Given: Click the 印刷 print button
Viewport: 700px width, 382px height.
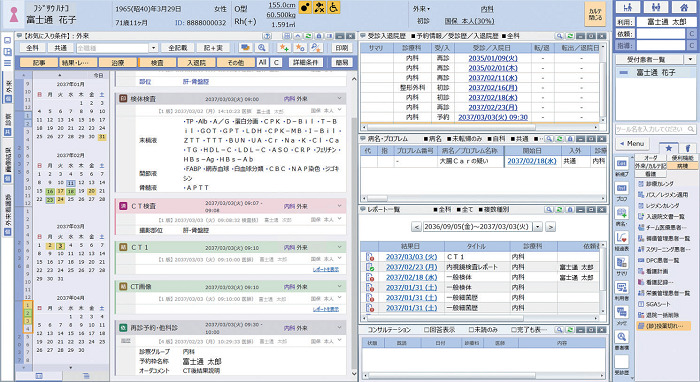Looking at the screenshot, I should (x=342, y=48).
